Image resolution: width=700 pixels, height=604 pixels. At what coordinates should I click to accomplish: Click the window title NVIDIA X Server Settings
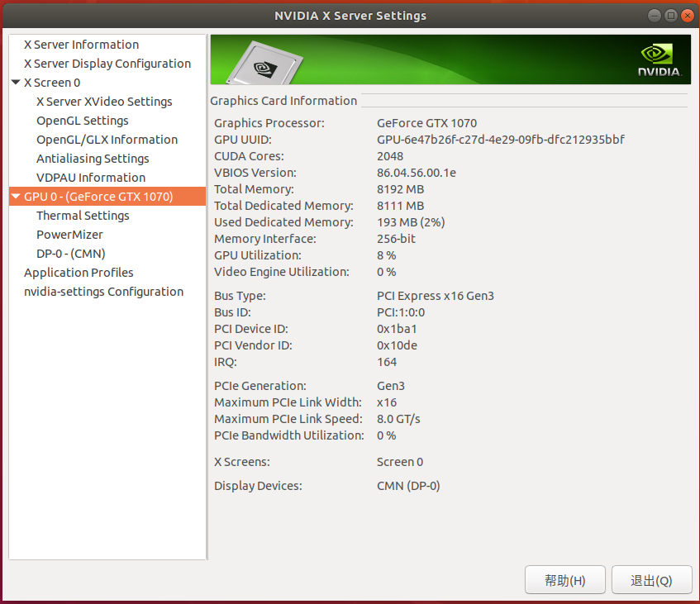[x=350, y=16]
